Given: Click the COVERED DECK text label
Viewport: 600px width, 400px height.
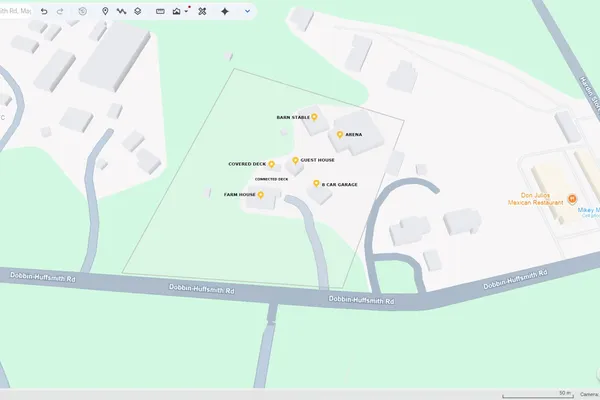Looking at the screenshot, I should 247,164.
